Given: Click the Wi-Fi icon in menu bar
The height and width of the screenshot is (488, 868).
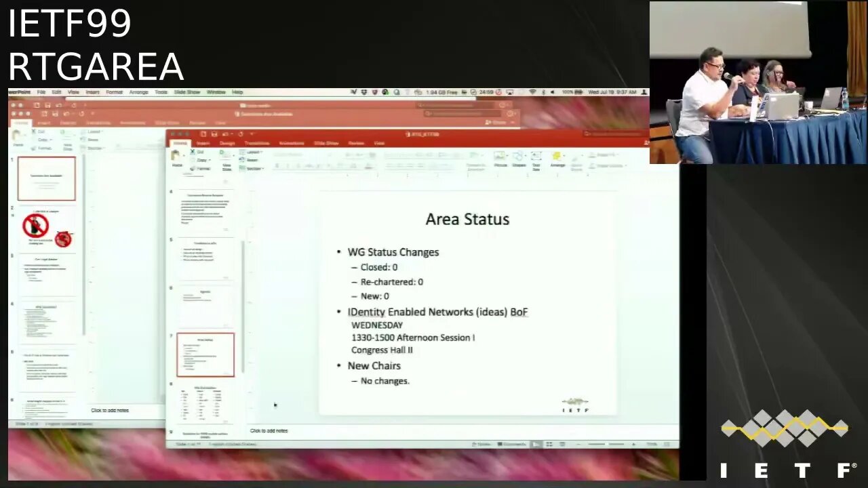Looking at the screenshot, I should (532, 91).
